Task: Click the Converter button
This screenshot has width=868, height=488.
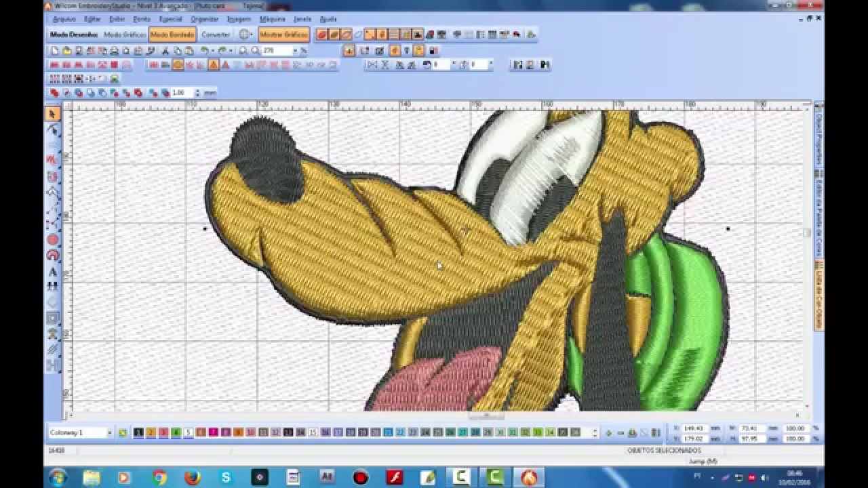Action: pyautogui.click(x=216, y=34)
